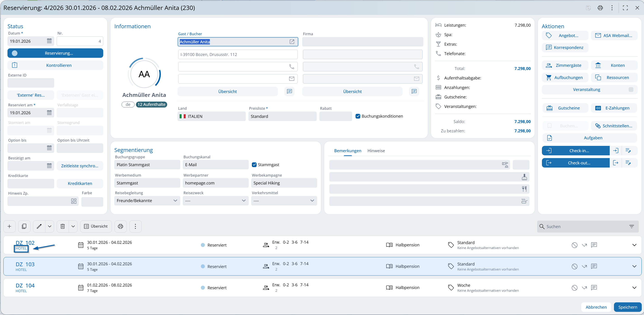
Task: Click the duplicate room copy icon
Action: [x=24, y=226]
